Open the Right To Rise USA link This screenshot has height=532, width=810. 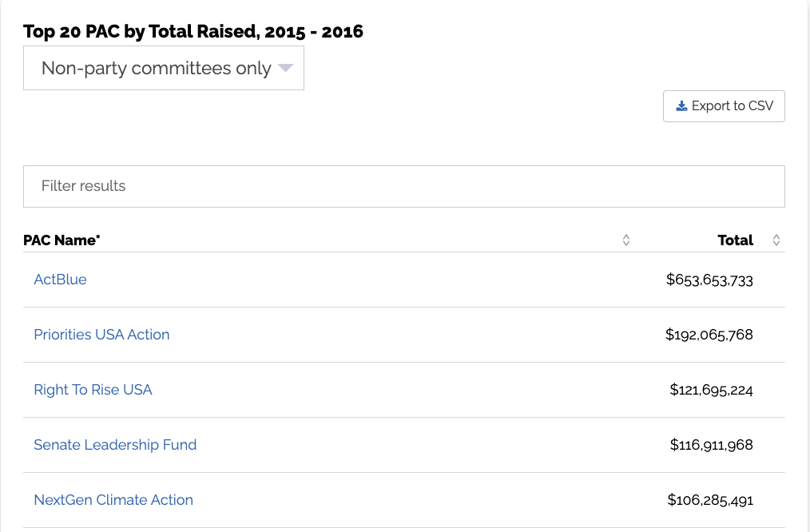(93, 390)
